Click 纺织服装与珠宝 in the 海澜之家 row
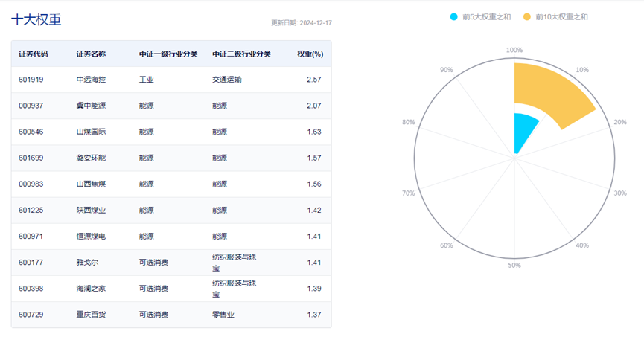Viewport: 644px width, 337px height. (x=234, y=289)
